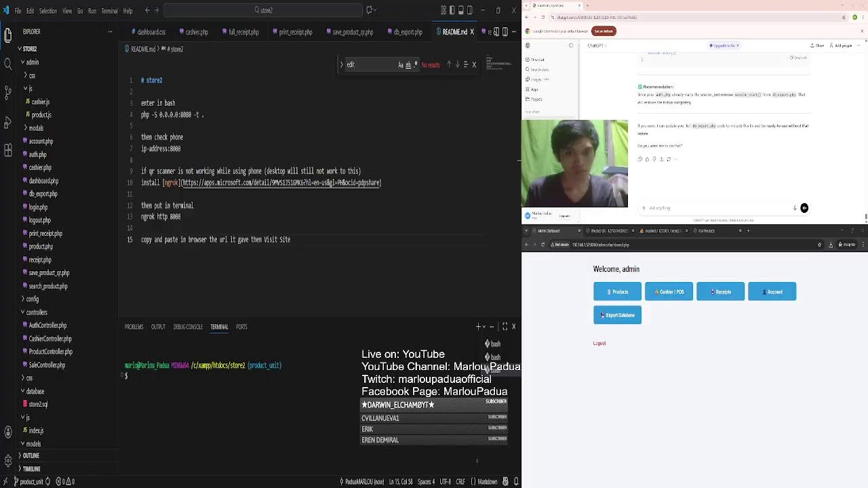Image resolution: width=868 pixels, height=488 pixels.
Task: Click the Products button on admin dashboard
Action: (x=617, y=291)
